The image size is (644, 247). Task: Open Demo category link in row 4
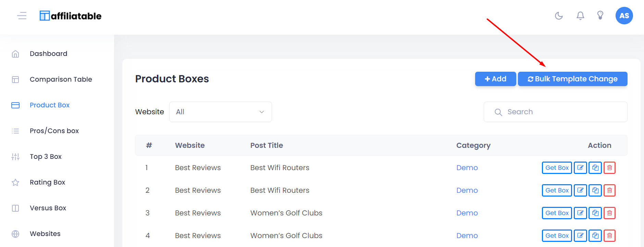467,236
